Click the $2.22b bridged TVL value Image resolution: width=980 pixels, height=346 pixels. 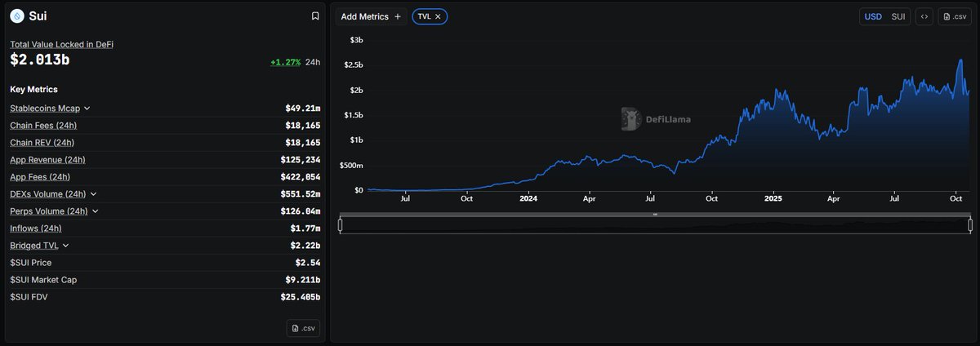click(x=305, y=246)
